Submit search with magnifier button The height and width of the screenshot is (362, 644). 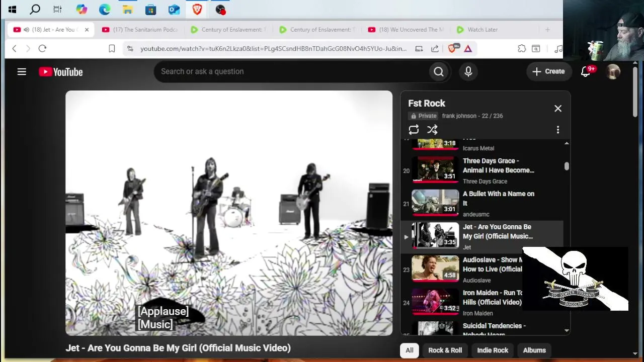coord(439,71)
